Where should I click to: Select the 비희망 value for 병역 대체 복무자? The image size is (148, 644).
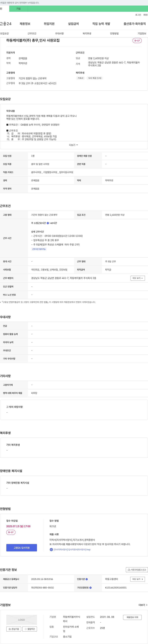click(34, 393)
